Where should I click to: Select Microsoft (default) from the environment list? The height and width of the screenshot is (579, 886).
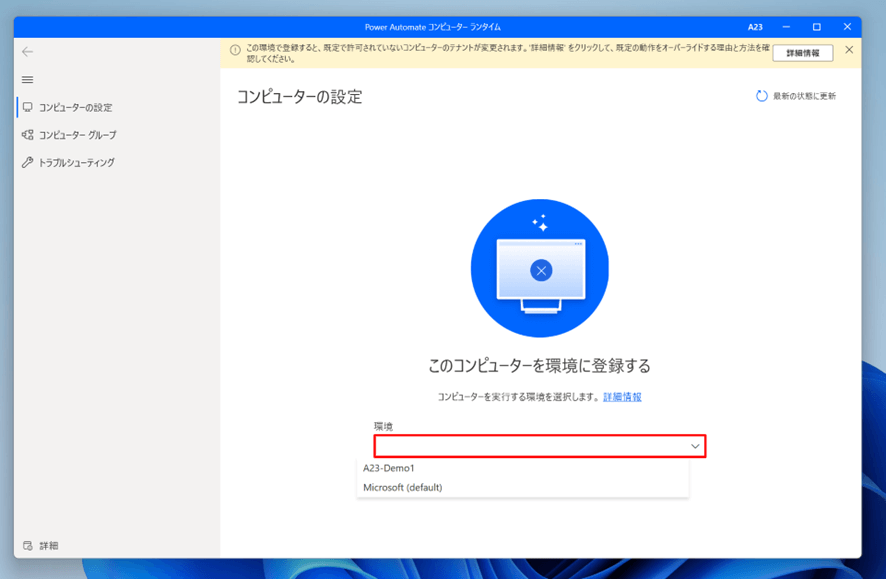pos(523,487)
